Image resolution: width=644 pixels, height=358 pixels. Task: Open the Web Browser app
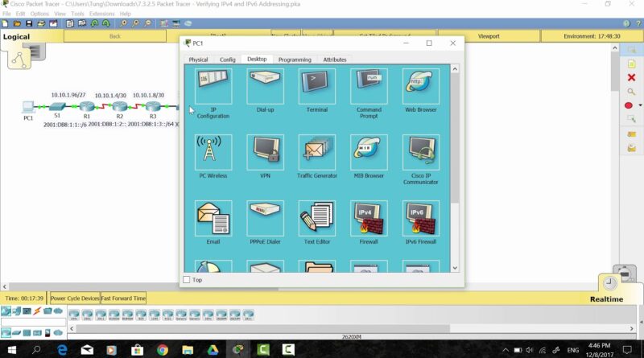pyautogui.click(x=421, y=86)
